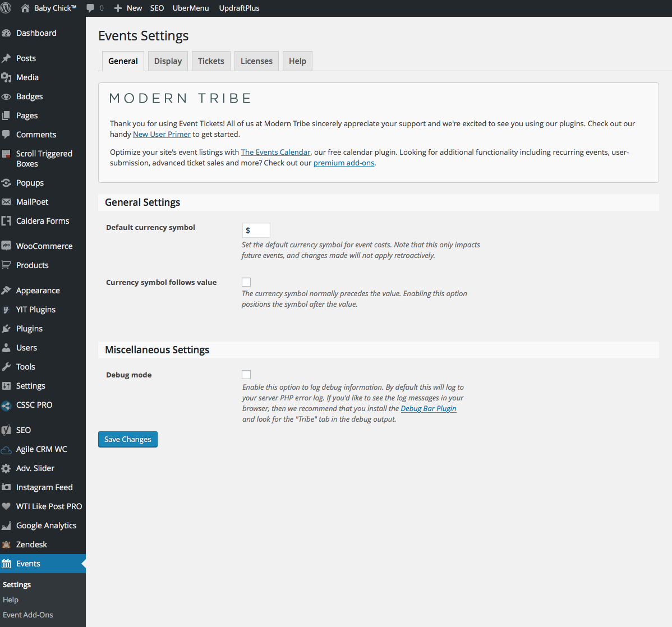Click the Comments speech bubble sidebar icon
The height and width of the screenshot is (627, 672).
coord(6,135)
